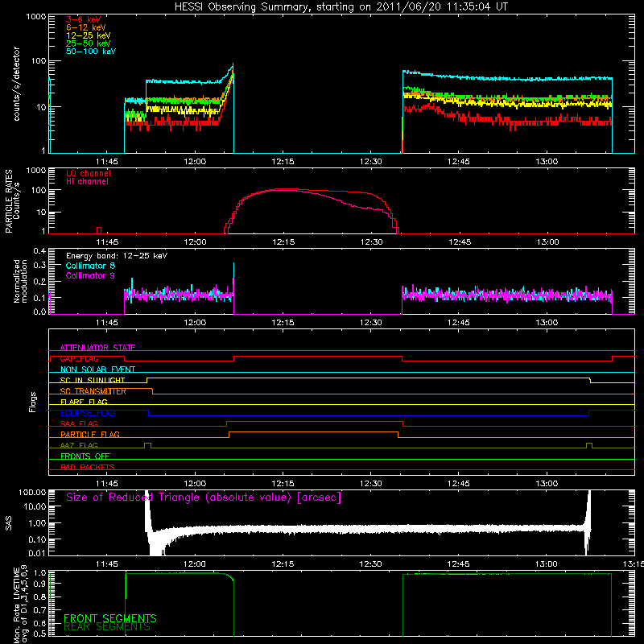Click the Energy band: 12-25 keV label
The image size is (644, 644).
tap(117, 256)
